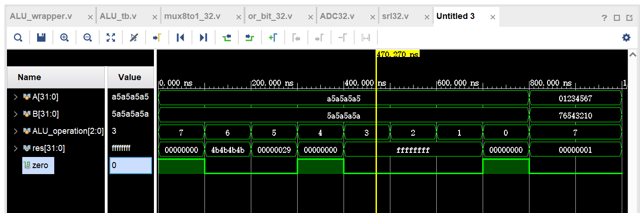Save the waveform configuration
The width and height of the screenshot is (644, 213).
pos(41,38)
